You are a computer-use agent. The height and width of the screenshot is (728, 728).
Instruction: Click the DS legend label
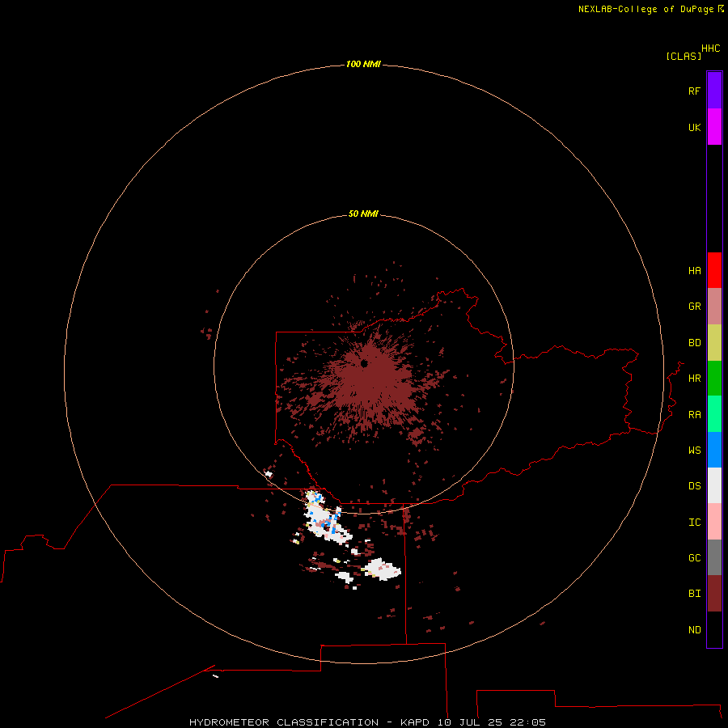click(x=694, y=486)
